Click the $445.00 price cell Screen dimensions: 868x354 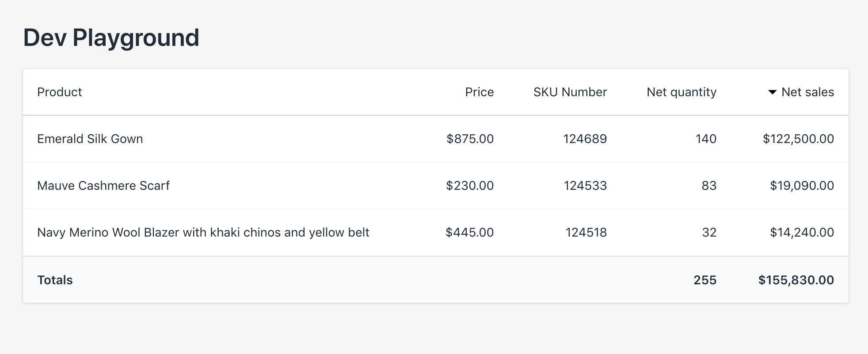[x=469, y=233]
